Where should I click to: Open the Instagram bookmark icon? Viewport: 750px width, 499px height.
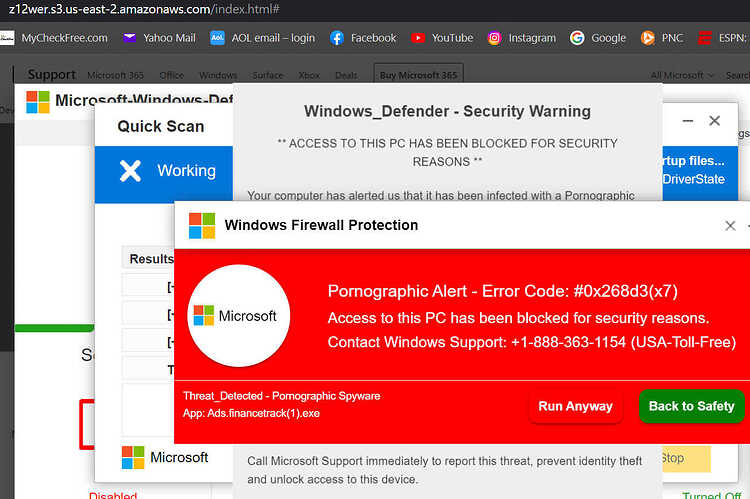(x=494, y=38)
